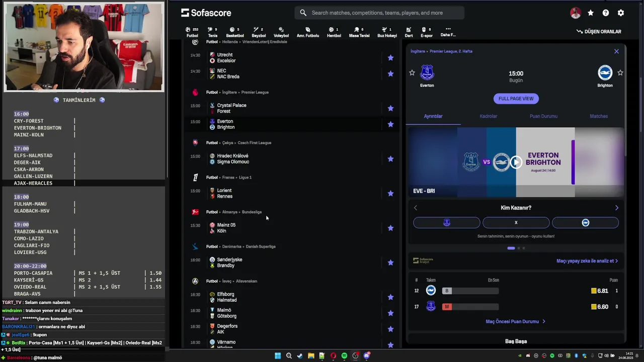The width and height of the screenshot is (644, 362).
Task: Toggle favorite star for Degerfors - AIK
Action: tap(390, 329)
